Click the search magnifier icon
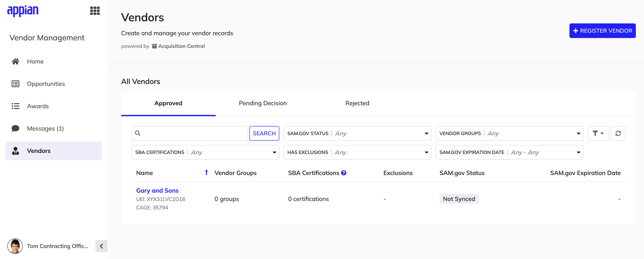644x259 pixels. (x=138, y=133)
